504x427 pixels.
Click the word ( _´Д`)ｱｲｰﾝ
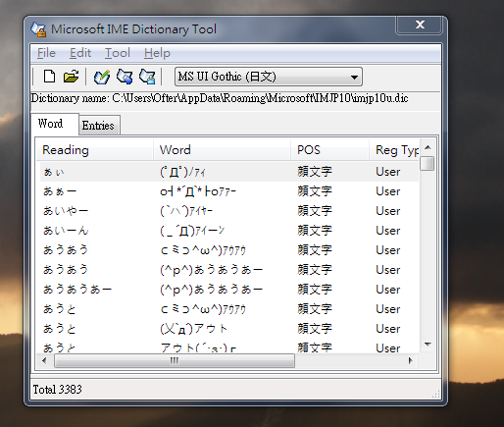(x=192, y=231)
